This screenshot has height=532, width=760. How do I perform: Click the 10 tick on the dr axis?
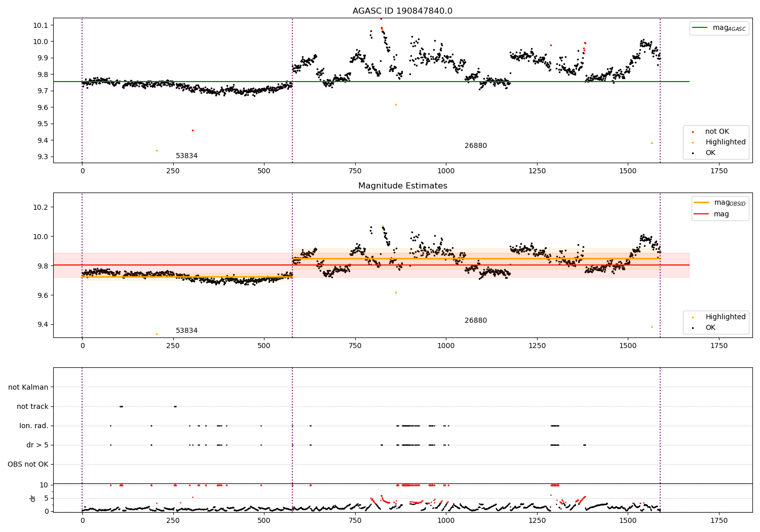pos(45,485)
